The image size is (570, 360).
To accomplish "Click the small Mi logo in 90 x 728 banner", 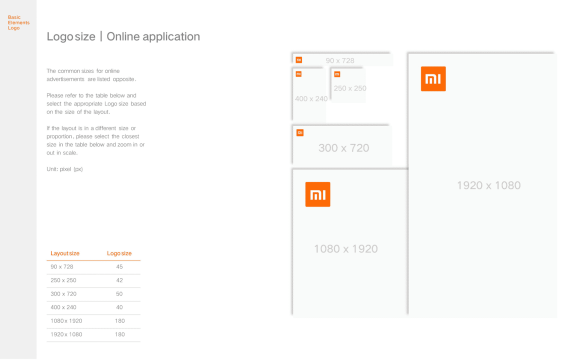I will (299, 60).
